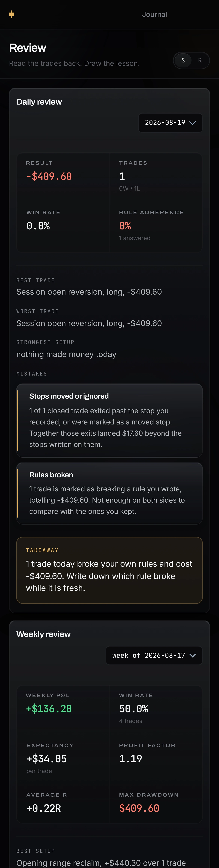Open the Stops moved or ignored card
Viewport: 219px width, 868px height.
[109, 420]
